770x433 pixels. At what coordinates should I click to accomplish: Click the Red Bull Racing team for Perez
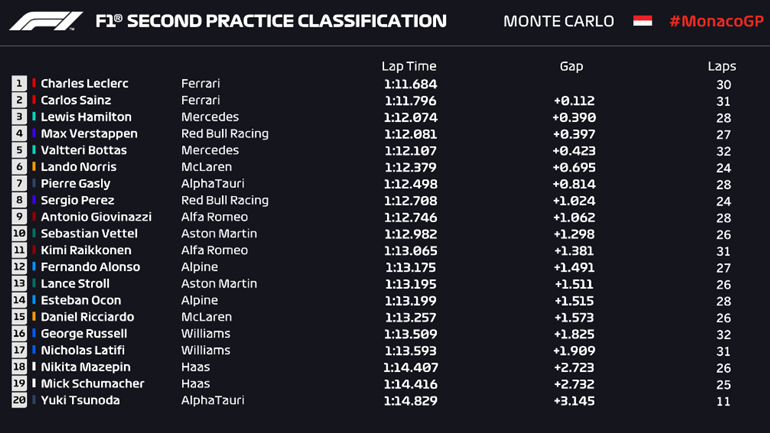224,200
